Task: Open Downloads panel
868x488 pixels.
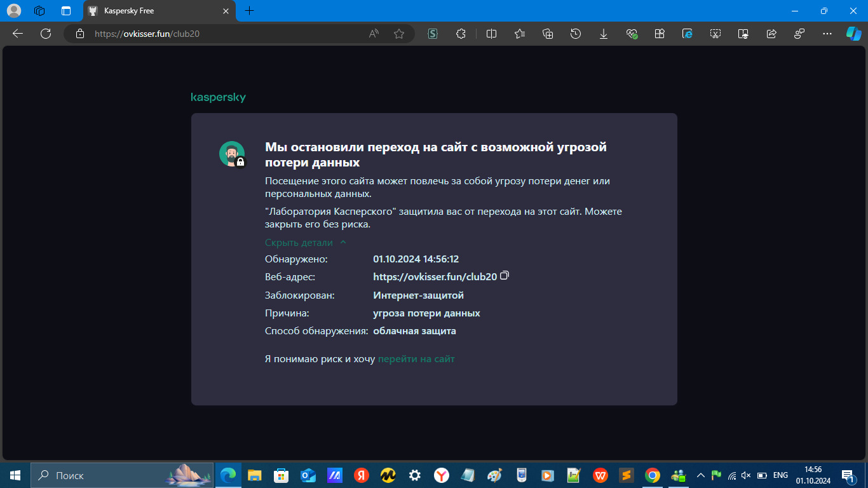Action: [x=604, y=34]
